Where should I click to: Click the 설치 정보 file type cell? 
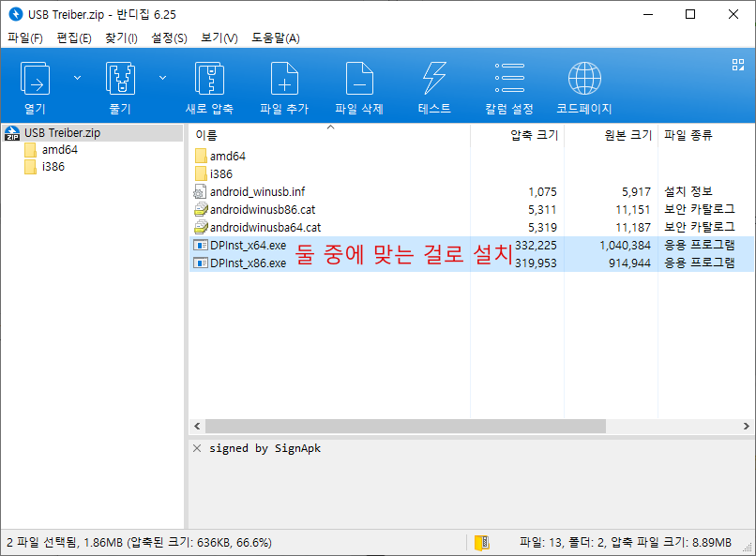688,192
